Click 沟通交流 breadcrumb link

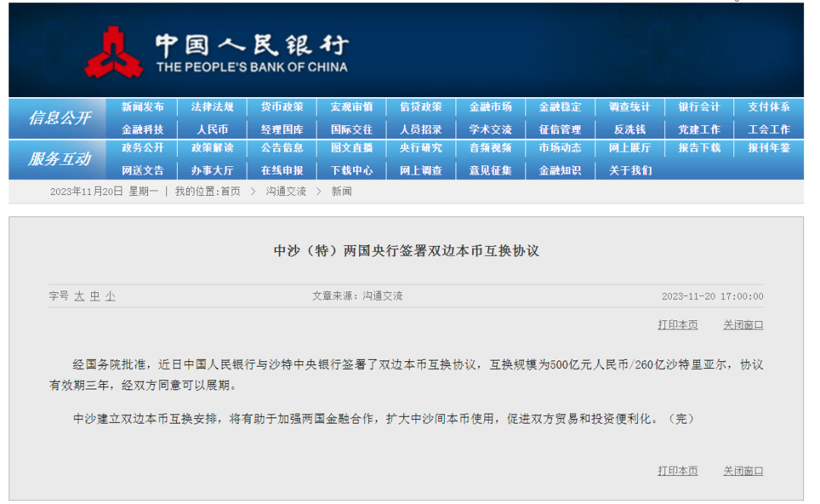[x=285, y=191]
